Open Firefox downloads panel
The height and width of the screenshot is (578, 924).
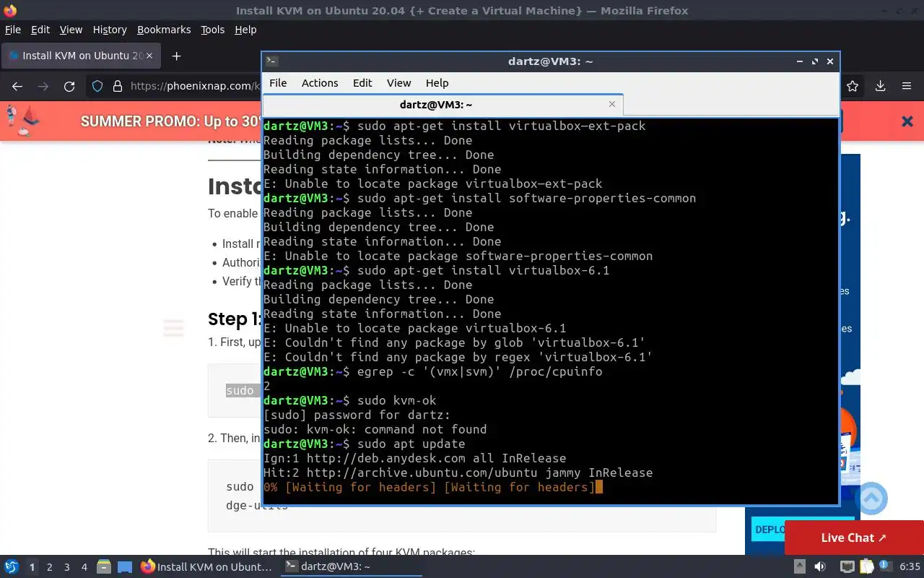point(881,86)
